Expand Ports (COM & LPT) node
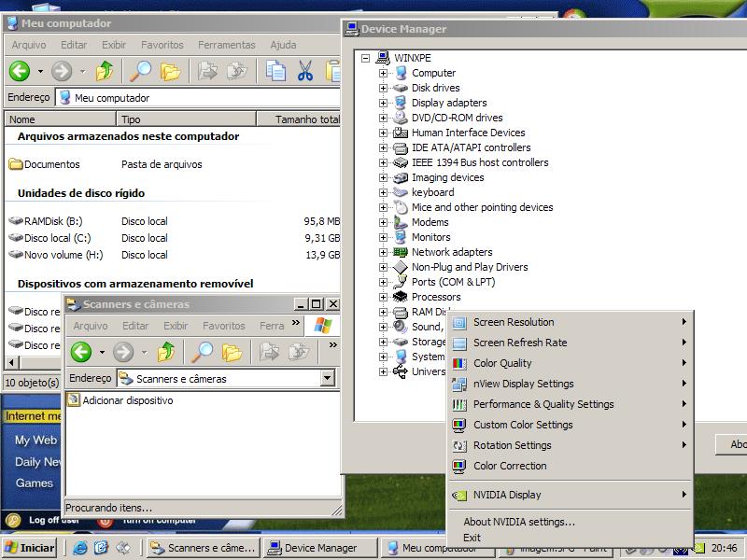747x560 pixels. (383, 282)
